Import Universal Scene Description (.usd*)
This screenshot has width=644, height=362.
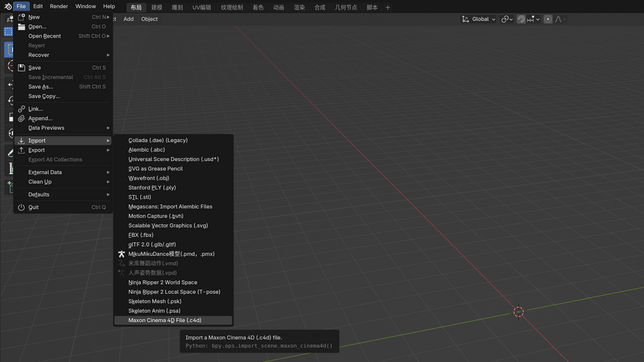click(x=173, y=160)
